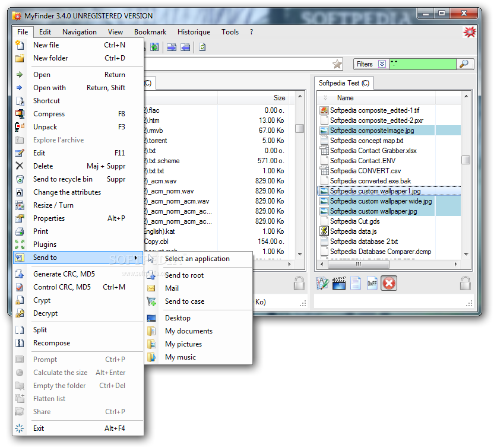Viewport: 494px width, 448px height.
Task: Click the right panel horizontal scrollbar thumb
Action: [x=358, y=265]
